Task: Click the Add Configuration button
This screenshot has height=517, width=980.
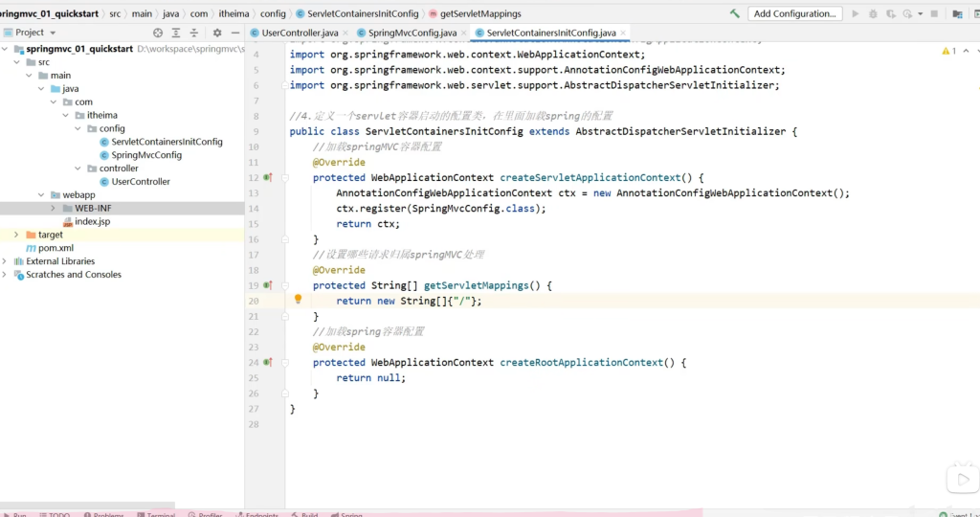Action: (794, 13)
